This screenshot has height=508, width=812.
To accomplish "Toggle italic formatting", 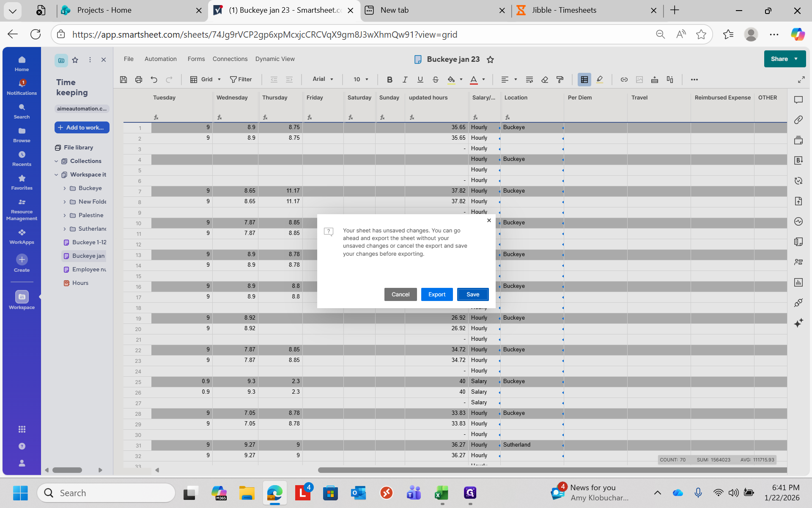I will (405, 80).
